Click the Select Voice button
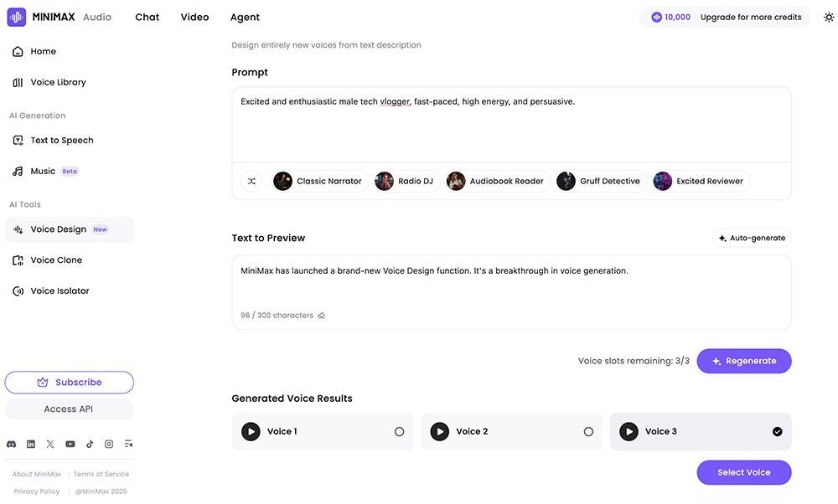Viewport: 838px width, 504px height. point(743,472)
